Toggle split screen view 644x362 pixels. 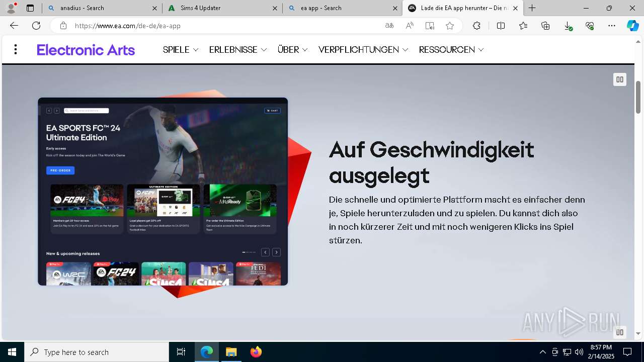(x=501, y=26)
